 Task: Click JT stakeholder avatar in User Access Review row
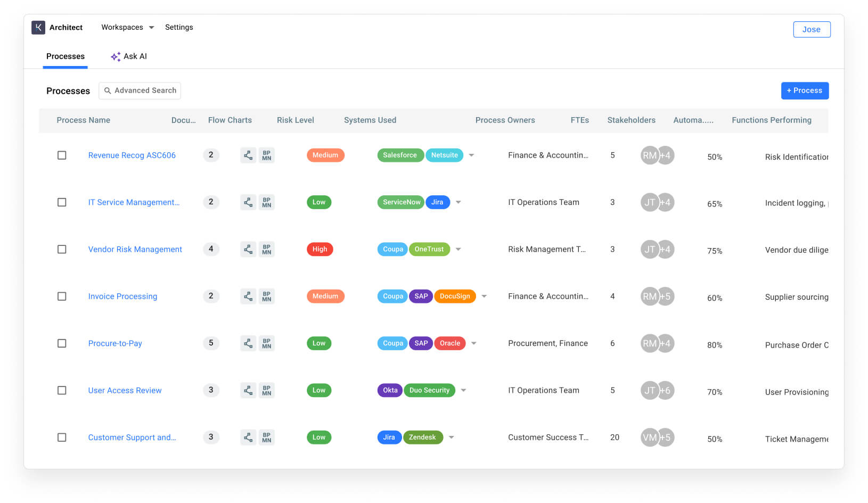click(649, 390)
